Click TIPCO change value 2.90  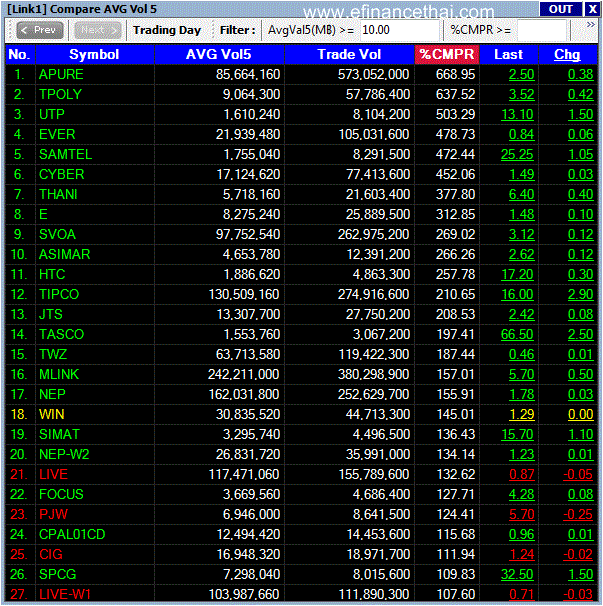click(580, 294)
